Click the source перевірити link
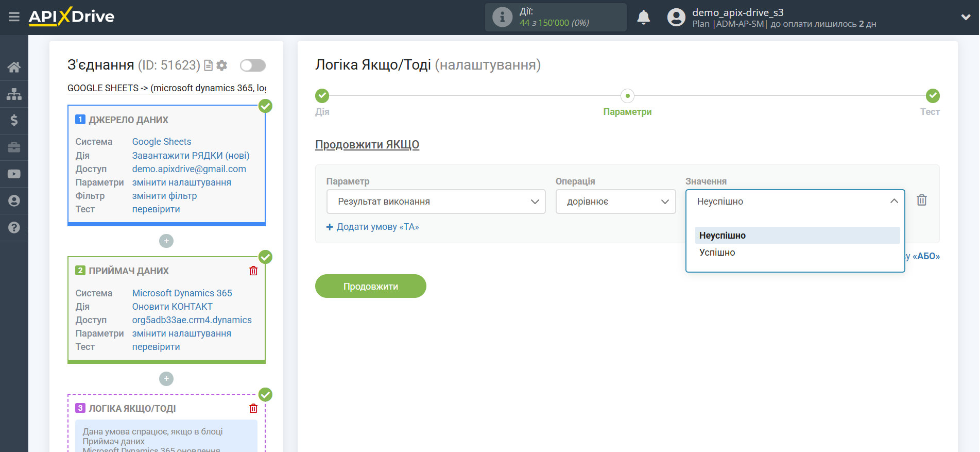 [x=156, y=209]
